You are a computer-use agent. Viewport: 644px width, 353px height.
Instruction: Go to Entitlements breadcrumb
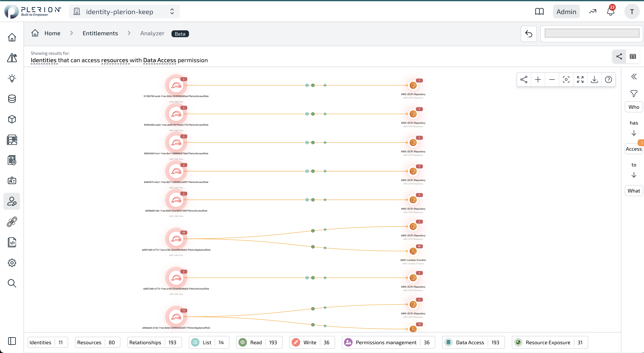100,33
